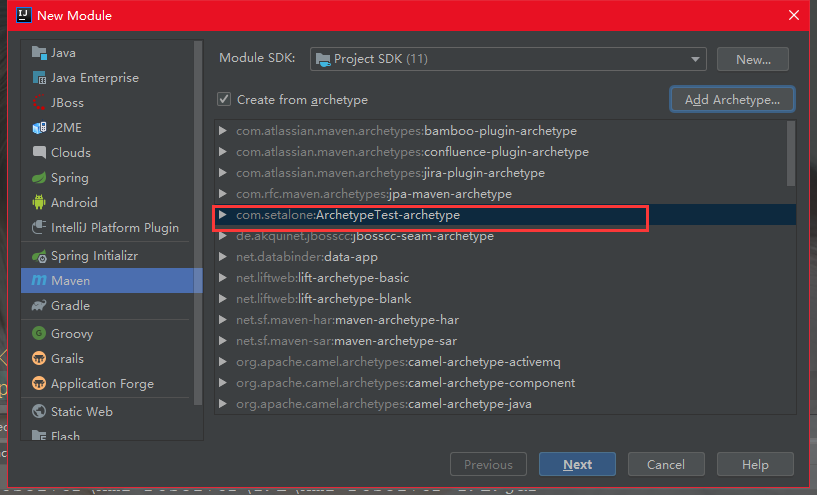817x495 pixels.
Task: Click the Maven 'm' icon
Action: (x=39, y=280)
